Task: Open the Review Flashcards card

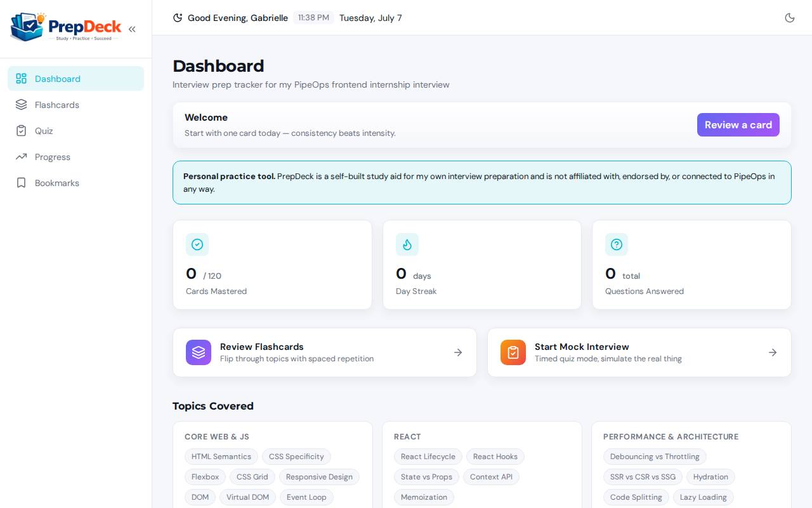Action: coord(325,352)
